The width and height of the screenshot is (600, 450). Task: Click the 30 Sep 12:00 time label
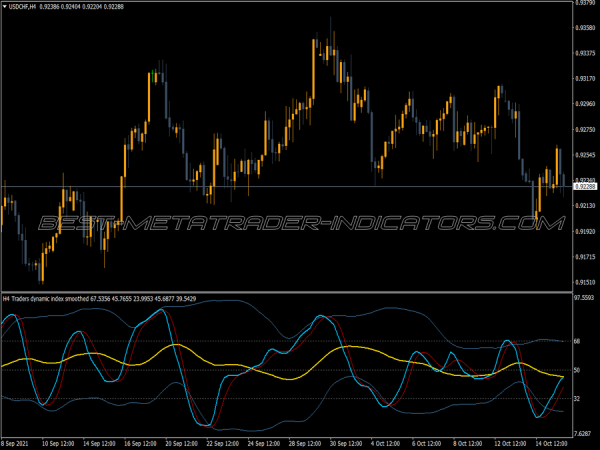tap(346, 444)
